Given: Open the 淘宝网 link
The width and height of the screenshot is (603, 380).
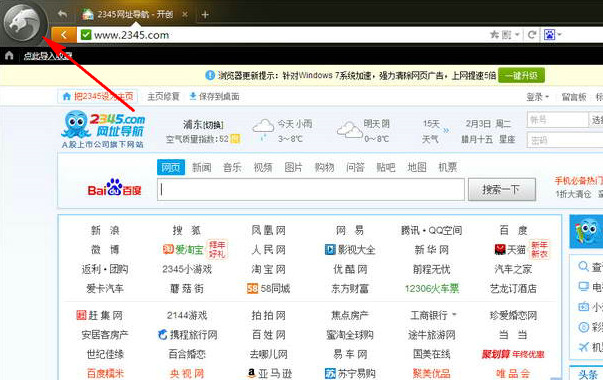Looking at the screenshot, I should pyautogui.click(x=268, y=269).
